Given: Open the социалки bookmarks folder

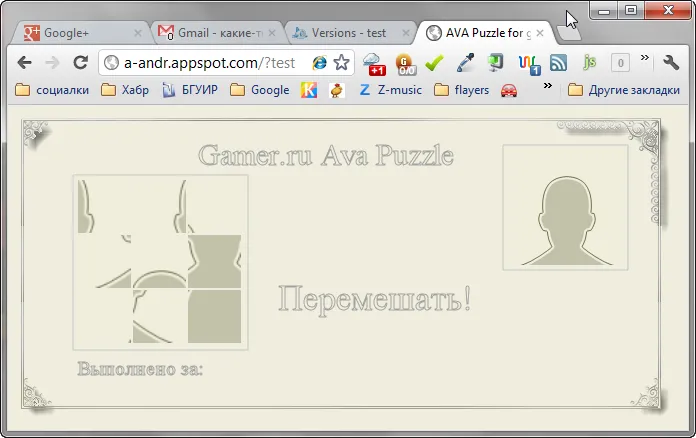Looking at the screenshot, I should [x=52, y=90].
